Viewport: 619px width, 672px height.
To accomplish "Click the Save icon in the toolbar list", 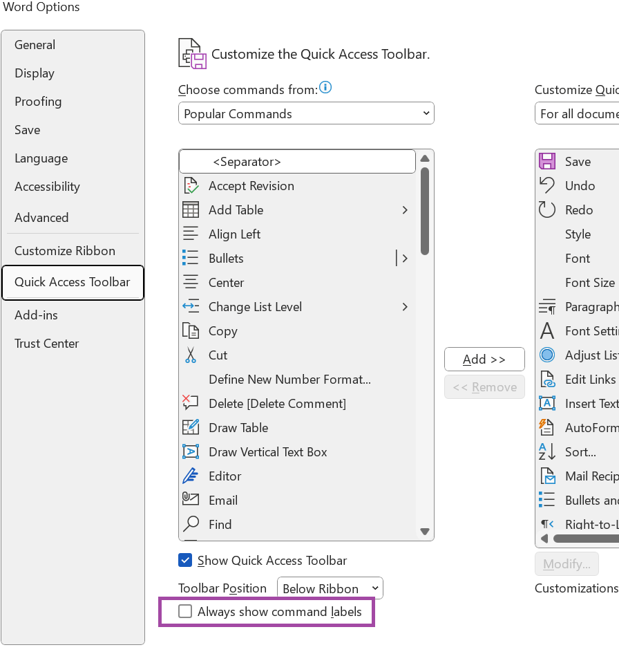I will click(547, 162).
